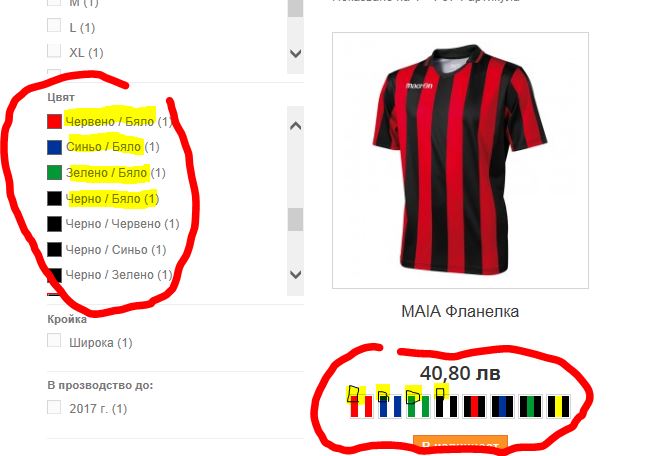659x456 pixels.
Task: Enable the Широка fit checkbox
Action: point(54,340)
